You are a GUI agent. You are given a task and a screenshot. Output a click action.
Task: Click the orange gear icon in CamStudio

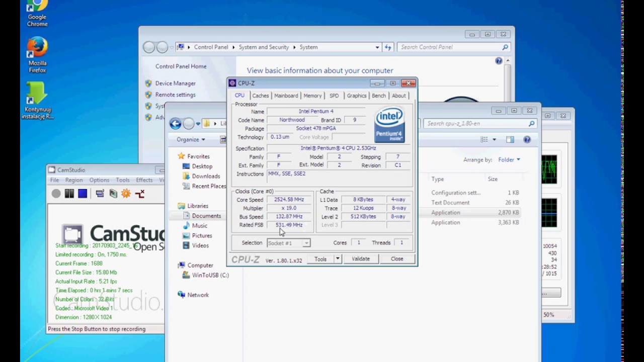tap(126, 194)
